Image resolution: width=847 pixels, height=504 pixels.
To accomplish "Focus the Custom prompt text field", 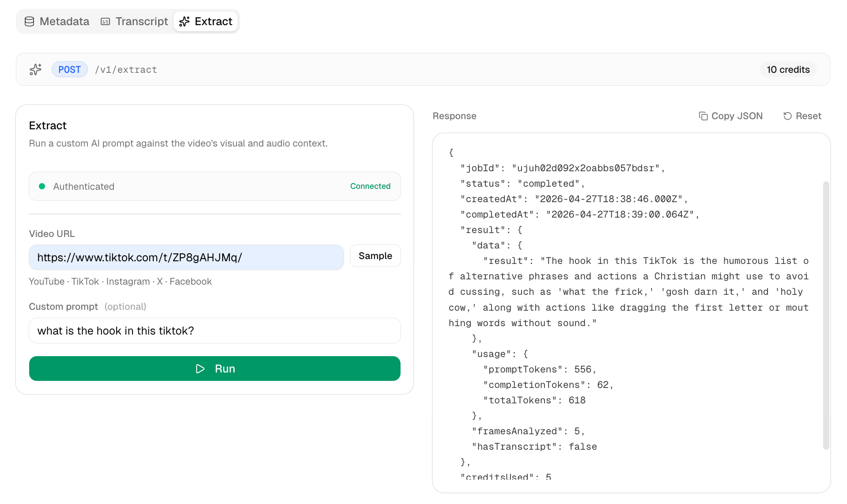I will tap(215, 331).
